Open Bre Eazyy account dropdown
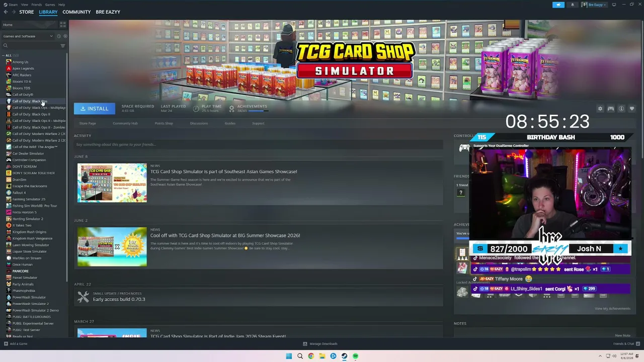 coord(594,5)
